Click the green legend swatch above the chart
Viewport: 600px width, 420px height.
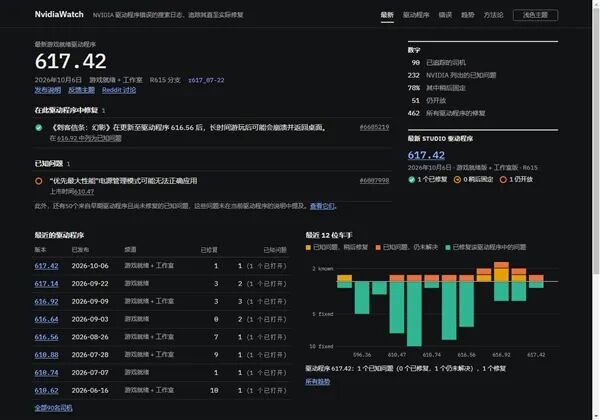pyautogui.click(x=448, y=247)
